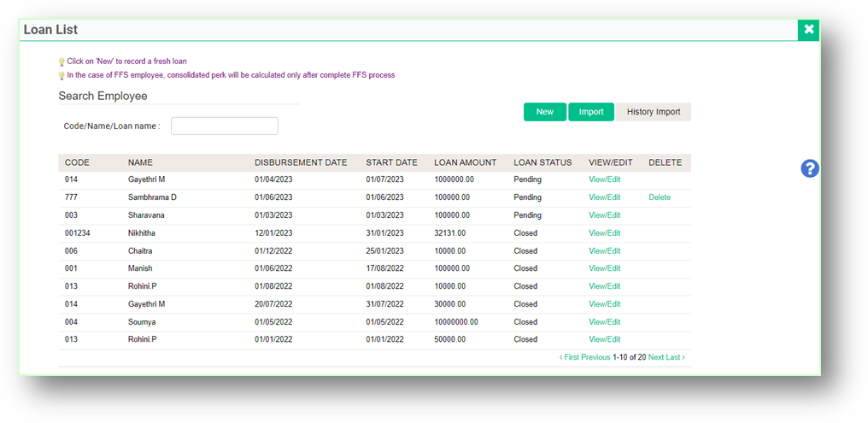The image size is (868, 423).
Task: Click start date 17/08/2022
Action: 384,268
